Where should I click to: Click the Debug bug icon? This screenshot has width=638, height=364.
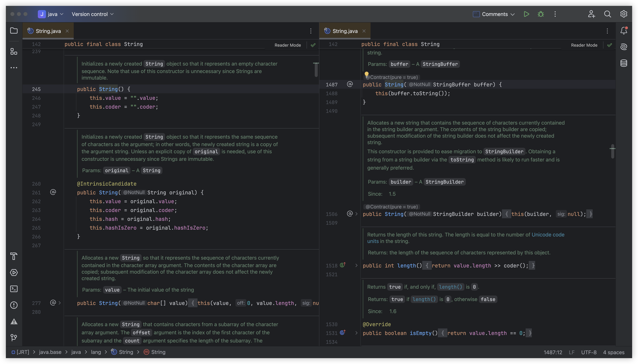540,14
